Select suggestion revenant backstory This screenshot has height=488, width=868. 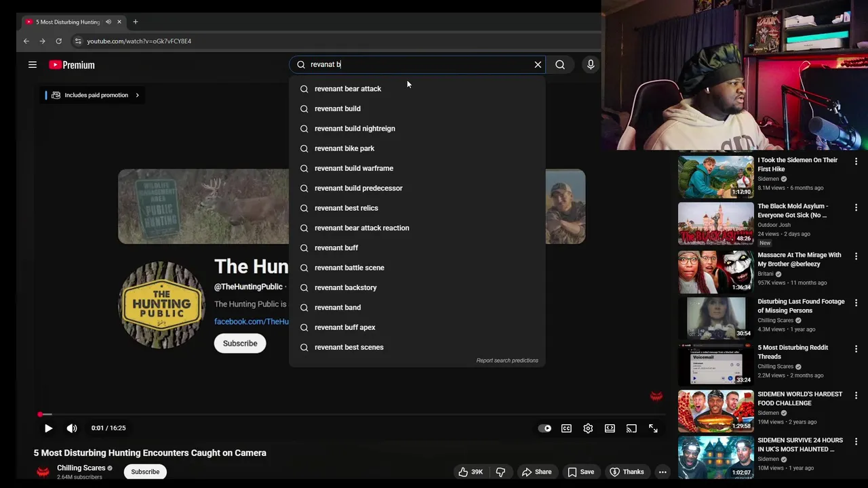417,287
